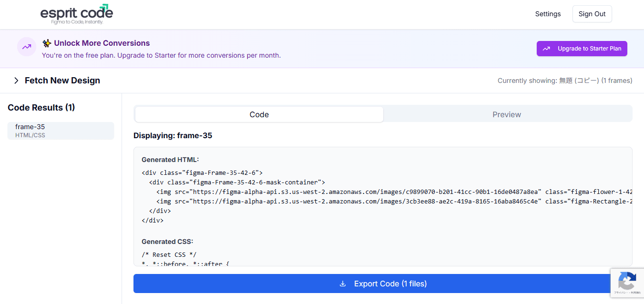This screenshot has width=644, height=304.
Task: Click the Upgrade to Starter Plan button
Action: point(582,48)
